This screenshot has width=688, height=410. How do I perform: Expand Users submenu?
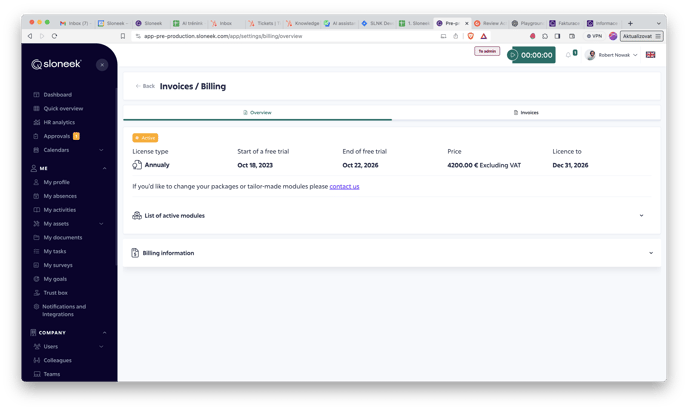point(101,346)
